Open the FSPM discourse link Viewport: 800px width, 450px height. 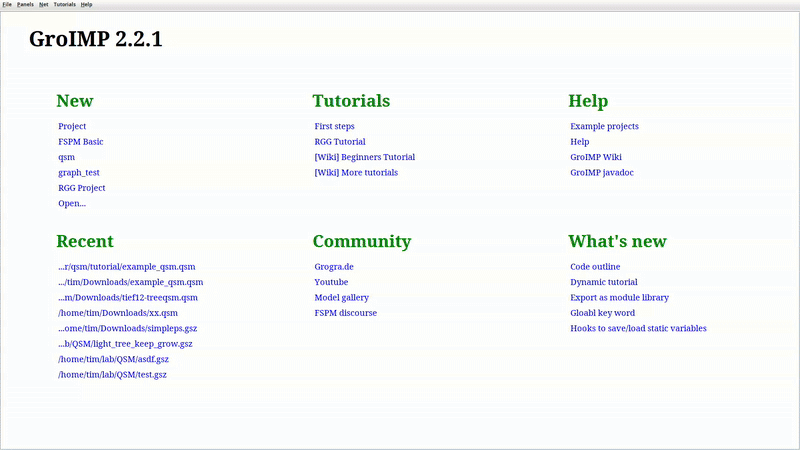click(x=345, y=313)
